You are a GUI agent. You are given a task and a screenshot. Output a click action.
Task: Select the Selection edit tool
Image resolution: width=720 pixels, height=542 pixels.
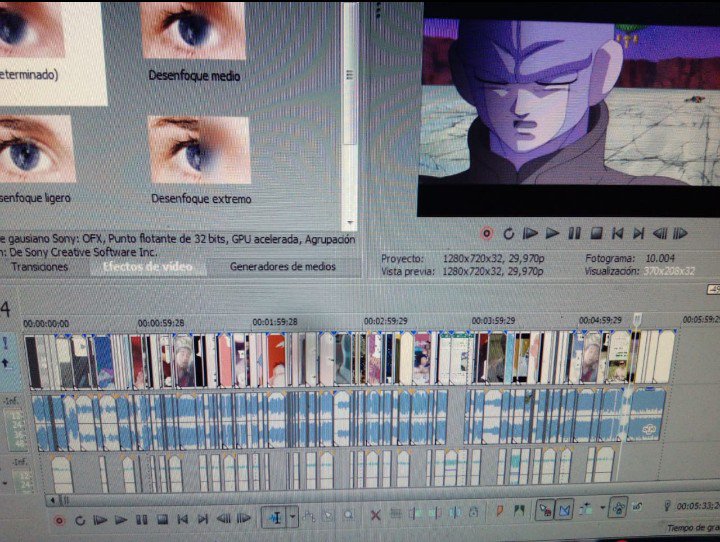[x=328, y=516]
